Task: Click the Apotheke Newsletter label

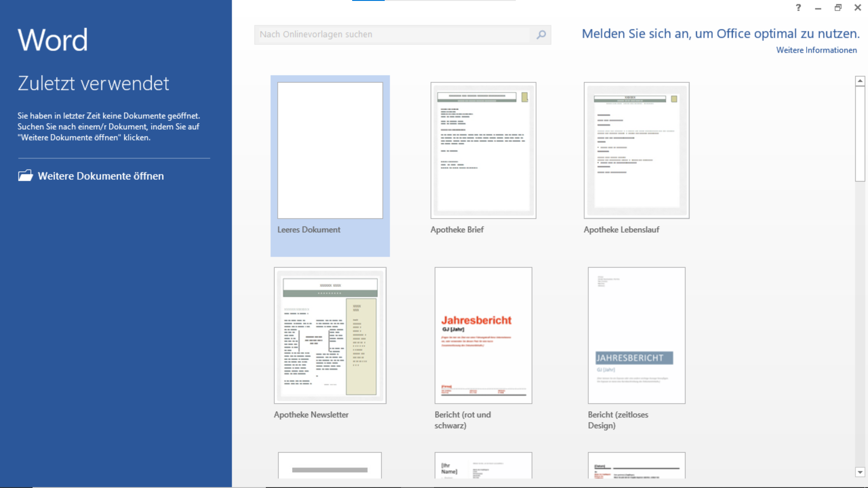Action: (311, 415)
